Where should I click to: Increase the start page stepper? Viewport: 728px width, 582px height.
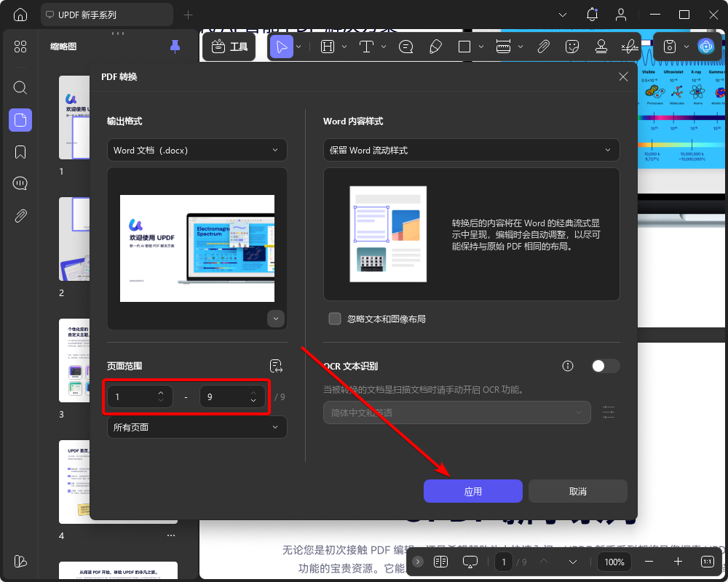pos(161,393)
